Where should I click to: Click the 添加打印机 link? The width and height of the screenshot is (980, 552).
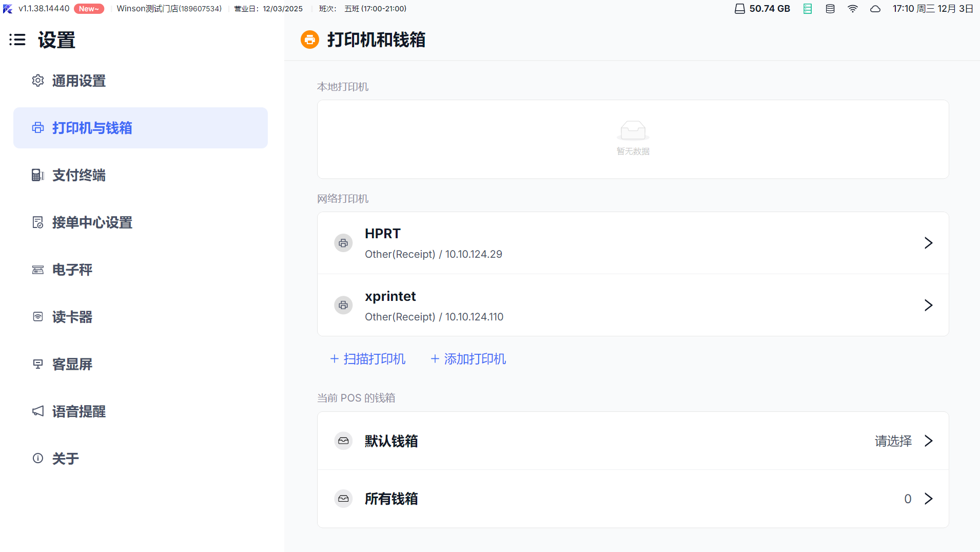click(x=468, y=359)
